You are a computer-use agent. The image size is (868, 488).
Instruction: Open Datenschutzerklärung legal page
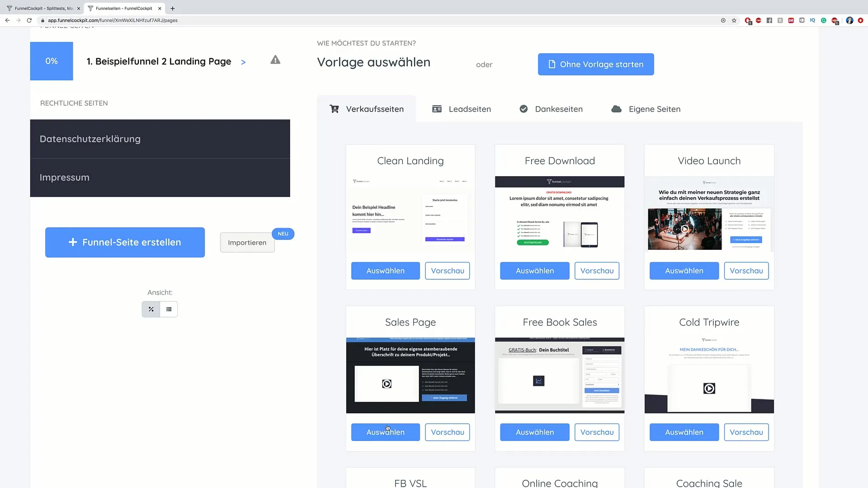point(90,139)
